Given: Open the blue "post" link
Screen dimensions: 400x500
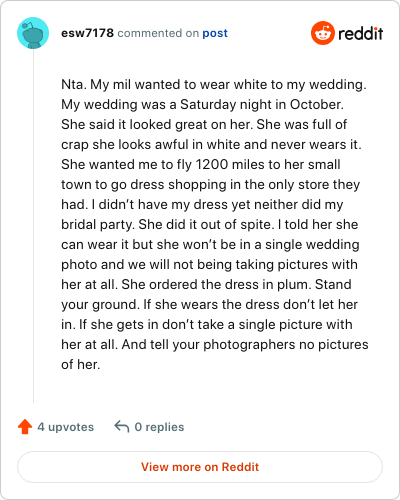Looking at the screenshot, I should point(215,33).
